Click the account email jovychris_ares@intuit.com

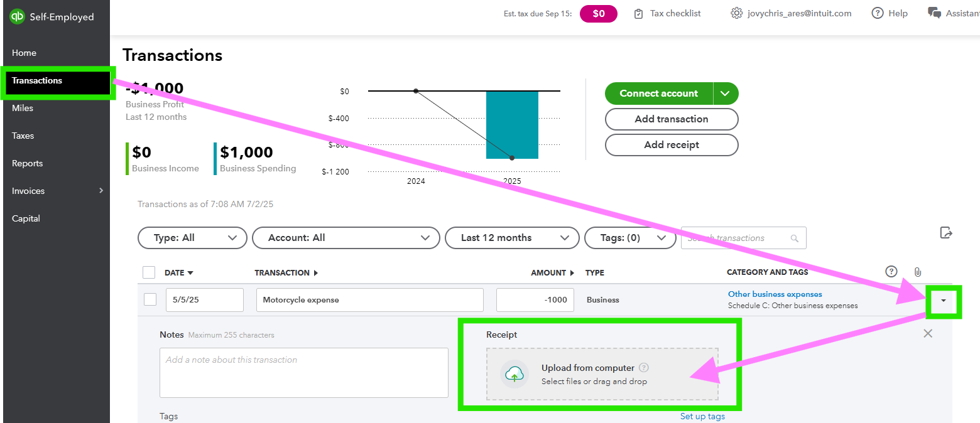pyautogui.click(x=800, y=13)
